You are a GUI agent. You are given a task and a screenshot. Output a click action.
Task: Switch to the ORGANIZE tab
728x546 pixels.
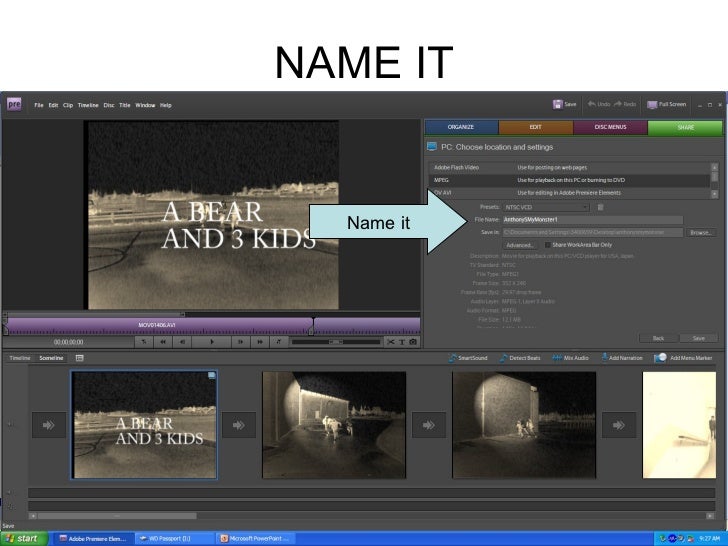pos(461,127)
